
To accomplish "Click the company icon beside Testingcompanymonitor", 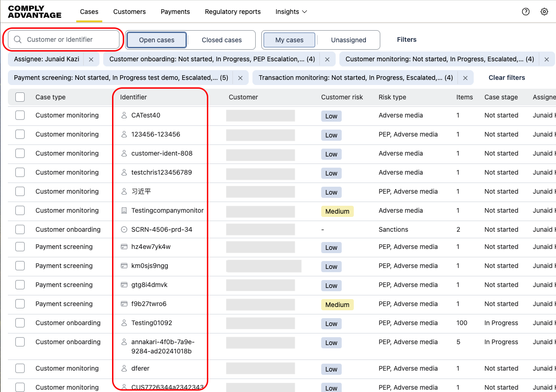I will point(124,210).
